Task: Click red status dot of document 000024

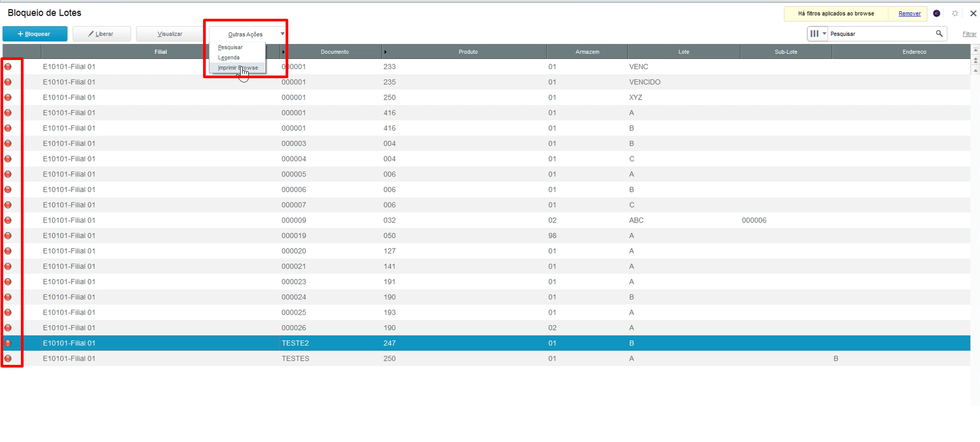Action: pos(8,297)
